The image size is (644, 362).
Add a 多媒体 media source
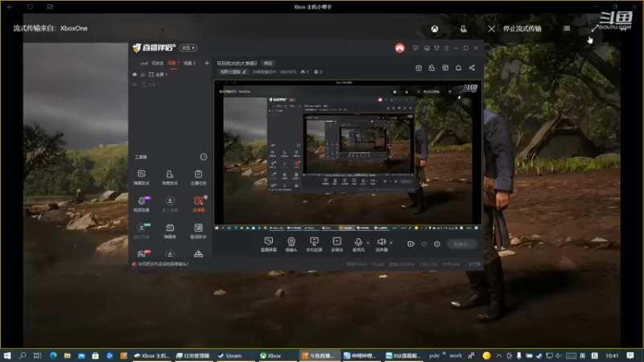click(336, 245)
